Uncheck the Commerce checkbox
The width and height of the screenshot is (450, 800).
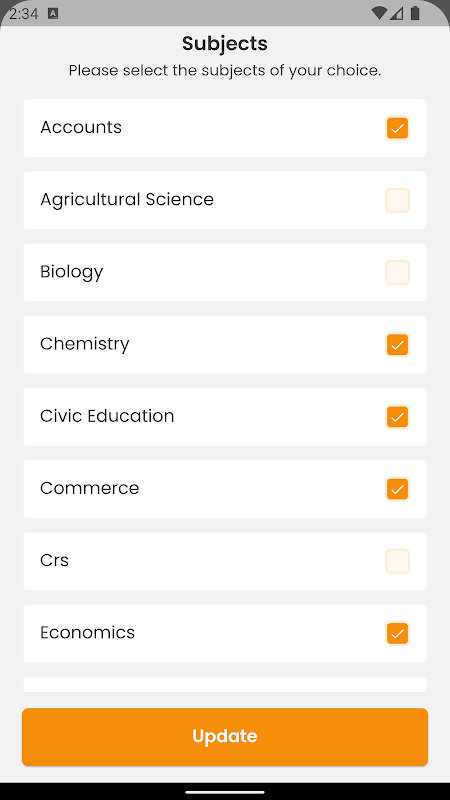tap(397, 489)
